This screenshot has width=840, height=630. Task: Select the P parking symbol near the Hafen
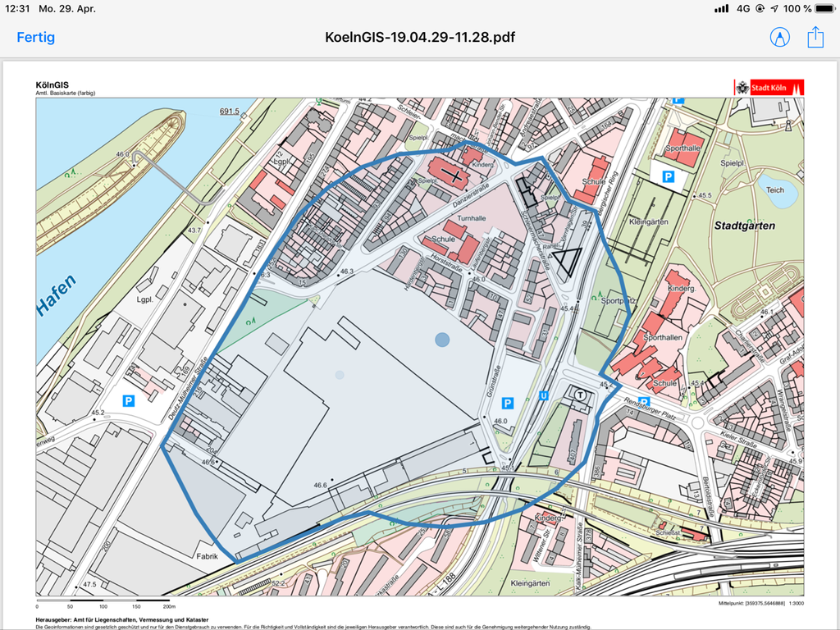pyautogui.click(x=130, y=401)
